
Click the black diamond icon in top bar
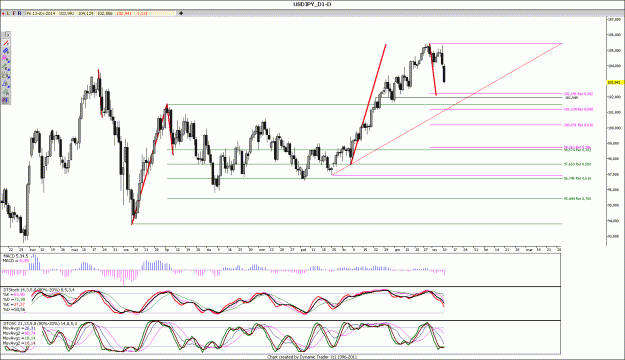click(181, 13)
